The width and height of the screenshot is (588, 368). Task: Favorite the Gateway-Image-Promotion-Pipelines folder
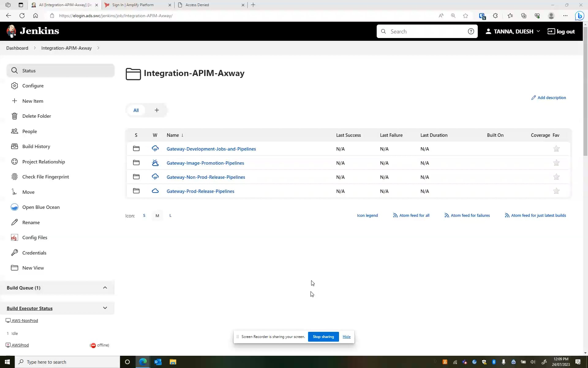pos(556,163)
